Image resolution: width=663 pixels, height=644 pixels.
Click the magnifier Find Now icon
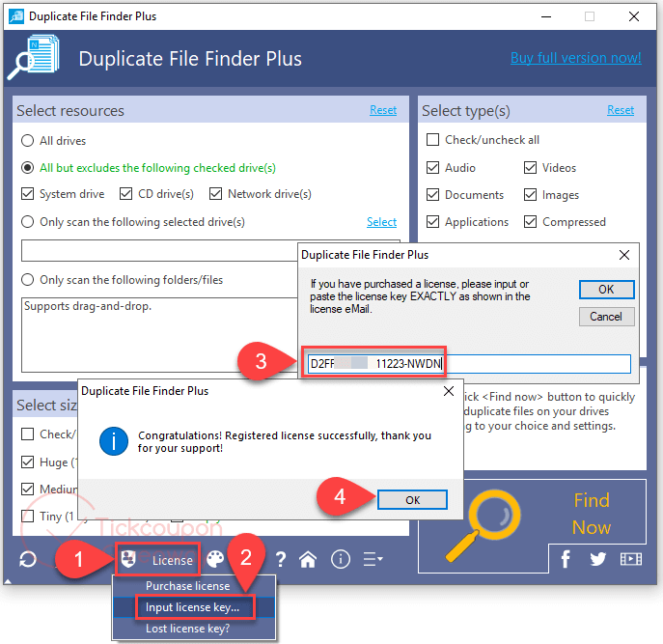[483, 524]
